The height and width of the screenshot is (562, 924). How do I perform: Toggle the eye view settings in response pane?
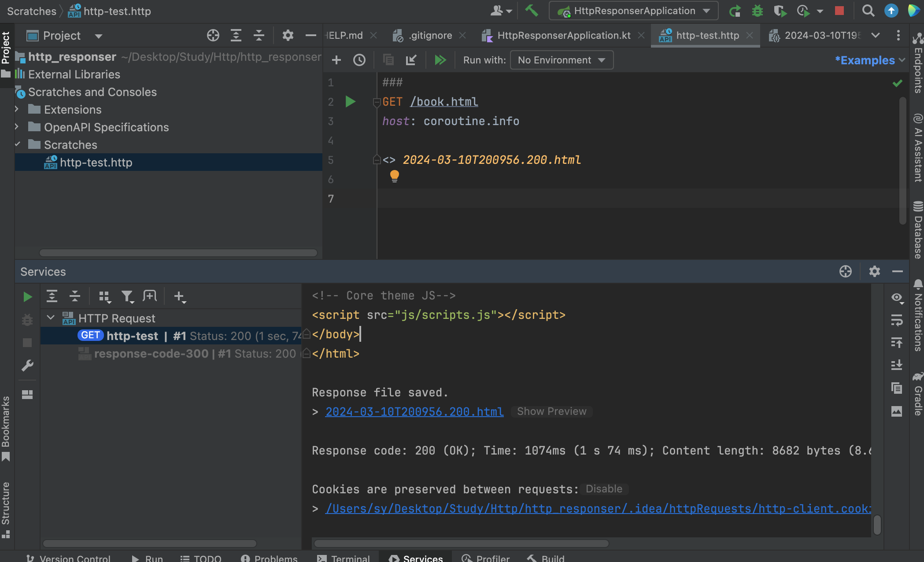point(897,298)
